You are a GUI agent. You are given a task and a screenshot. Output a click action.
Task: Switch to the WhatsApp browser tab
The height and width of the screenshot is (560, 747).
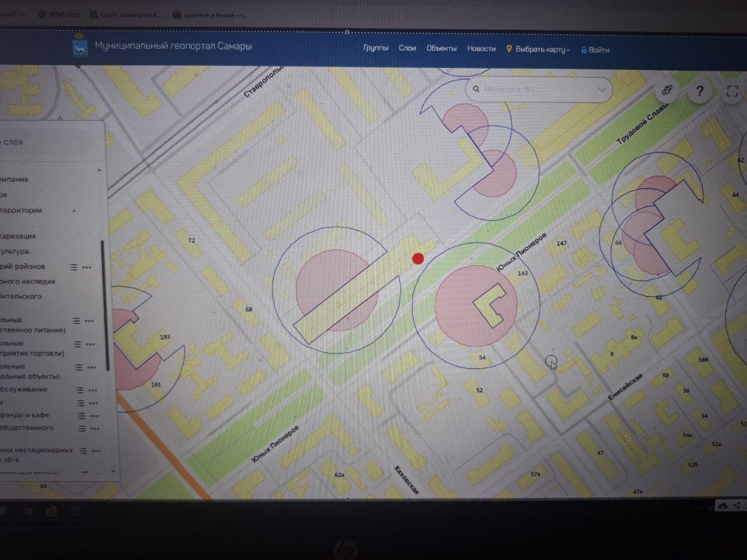pyautogui.click(x=59, y=15)
